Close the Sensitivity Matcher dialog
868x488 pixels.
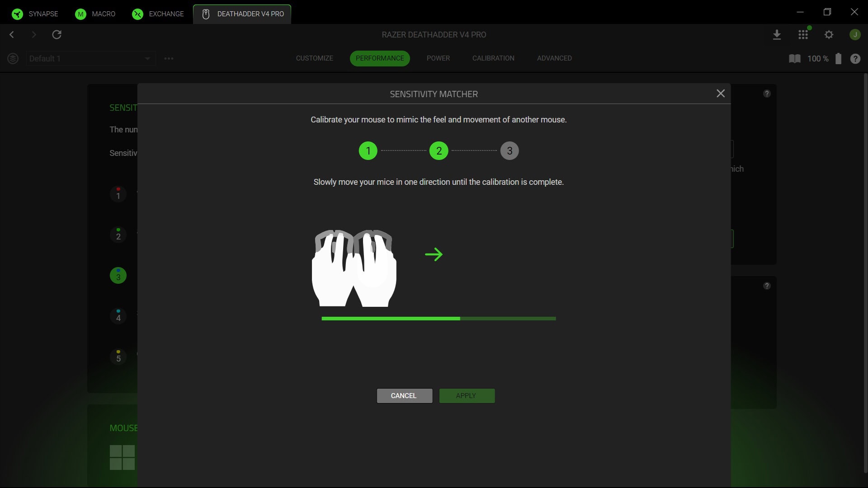click(721, 93)
